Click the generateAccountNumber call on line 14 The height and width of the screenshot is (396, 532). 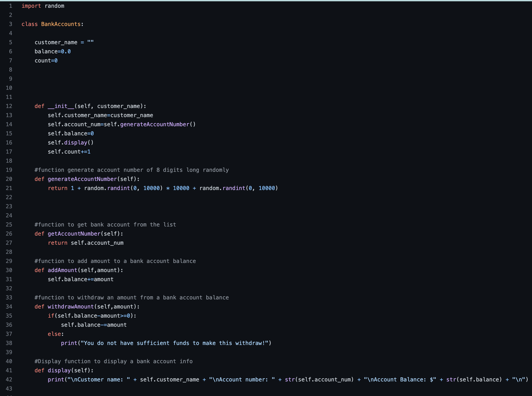(x=155, y=124)
